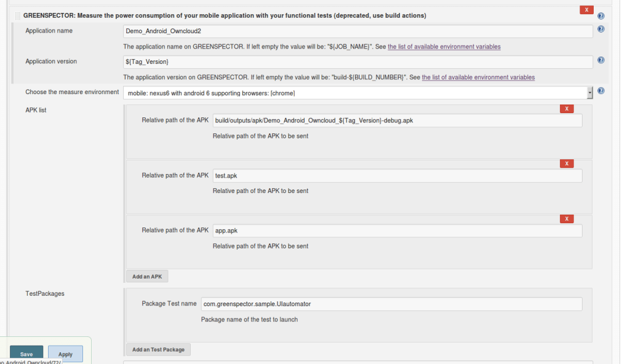Focus the Application name input field
This screenshot has height=364, width=630.
[357, 31]
